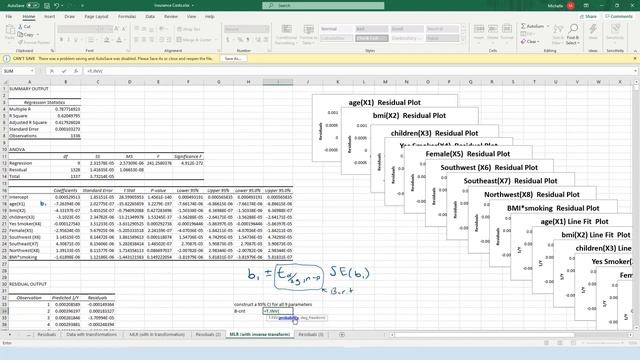Viewport: 640px width, 360px height.
Task: Toggle Italic formatting
Action: point(69,40)
